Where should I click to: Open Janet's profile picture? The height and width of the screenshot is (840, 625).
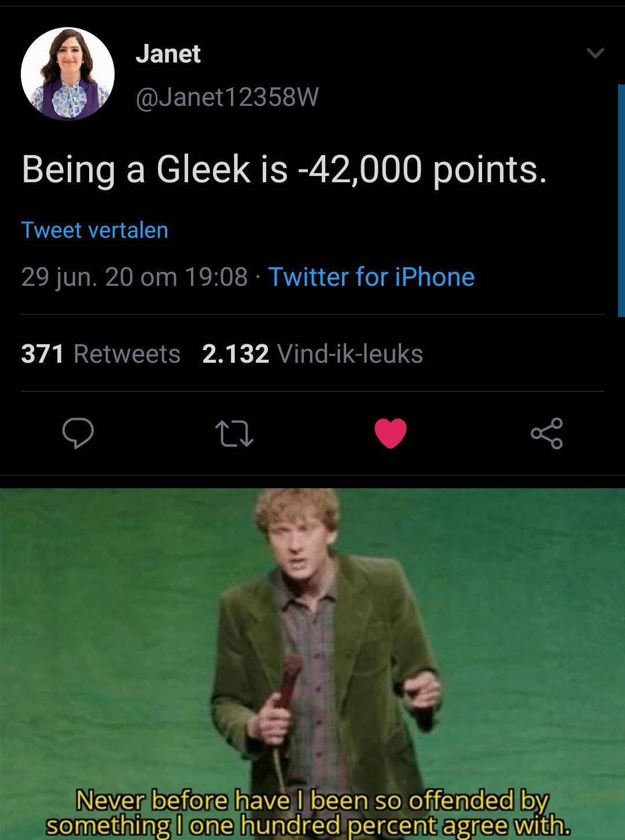pos(68,74)
